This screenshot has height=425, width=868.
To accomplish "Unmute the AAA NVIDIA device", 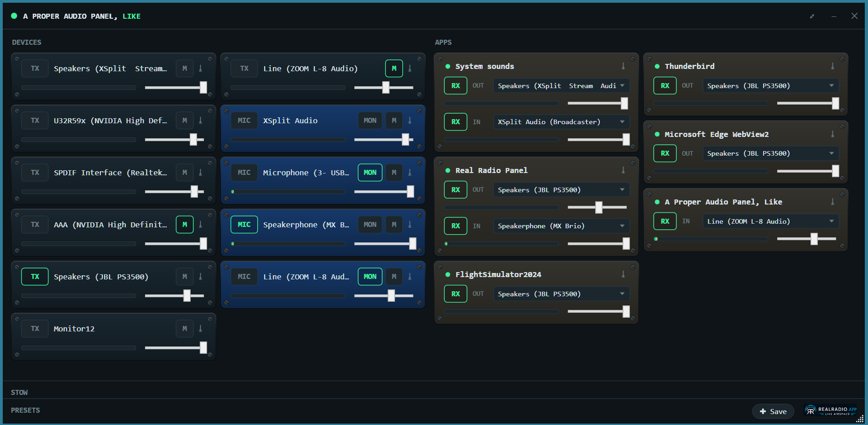I will click(185, 225).
